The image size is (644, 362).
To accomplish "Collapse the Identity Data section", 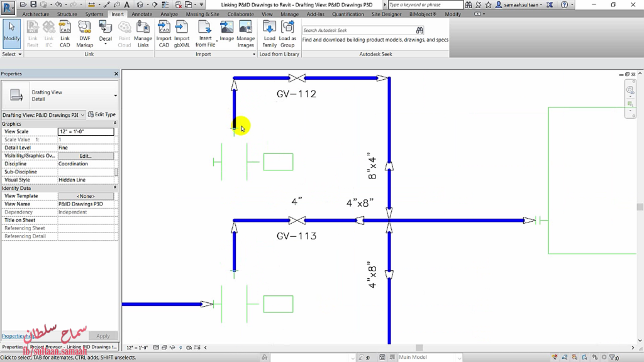I will tap(115, 187).
